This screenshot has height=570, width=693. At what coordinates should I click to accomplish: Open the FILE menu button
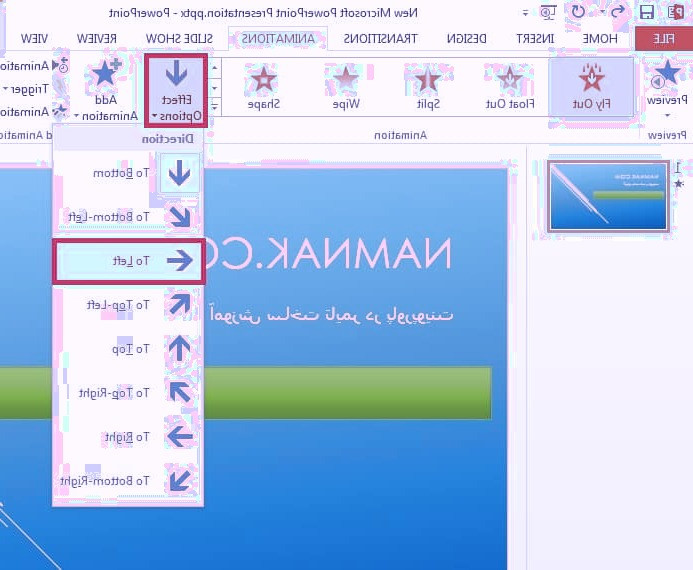[x=662, y=39]
